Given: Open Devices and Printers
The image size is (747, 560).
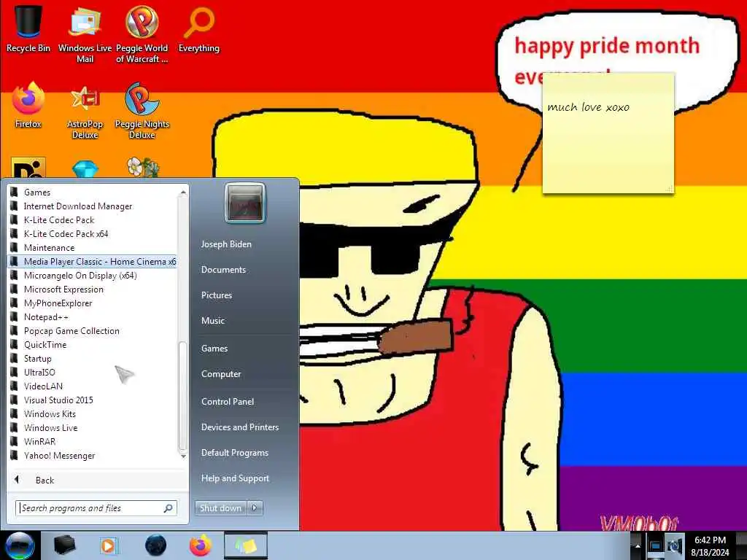Looking at the screenshot, I should [239, 427].
